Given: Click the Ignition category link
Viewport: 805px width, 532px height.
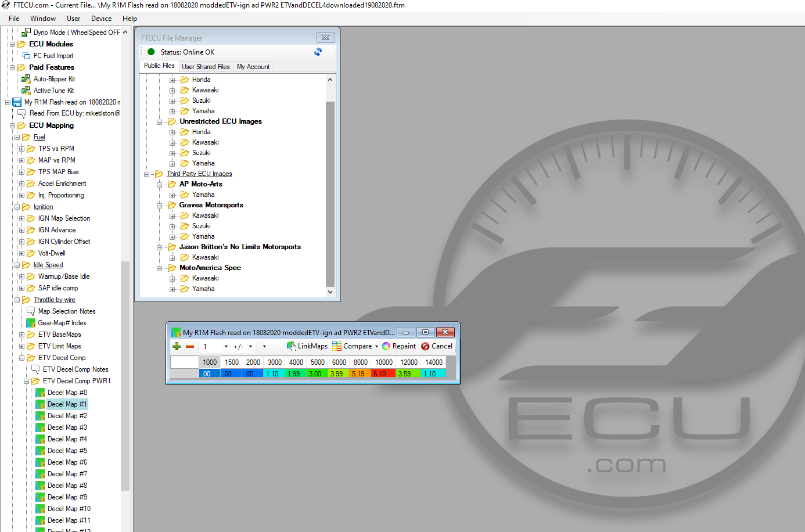Looking at the screenshot, I should click(43, 207).
